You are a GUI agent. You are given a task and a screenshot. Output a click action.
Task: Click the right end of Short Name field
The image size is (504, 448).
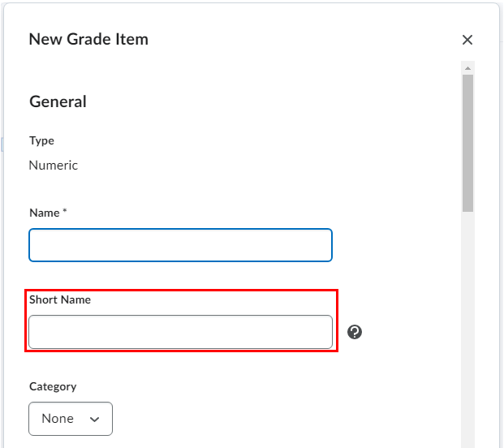[x=321, y=332]
